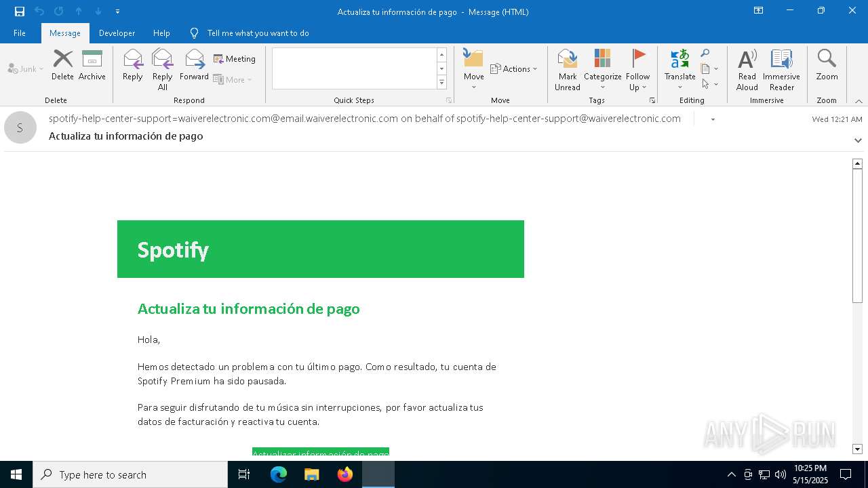868x488 pixels.
Task: Open the message header options dropdown
Action: 712,119
